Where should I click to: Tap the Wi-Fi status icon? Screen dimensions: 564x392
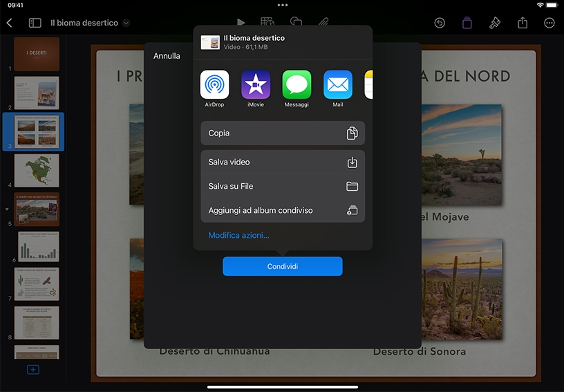pos(540,5)
